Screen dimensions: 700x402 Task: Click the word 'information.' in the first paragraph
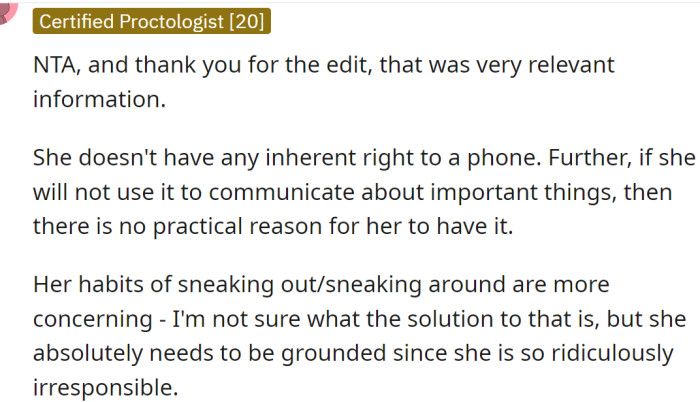tap(100, 99)
